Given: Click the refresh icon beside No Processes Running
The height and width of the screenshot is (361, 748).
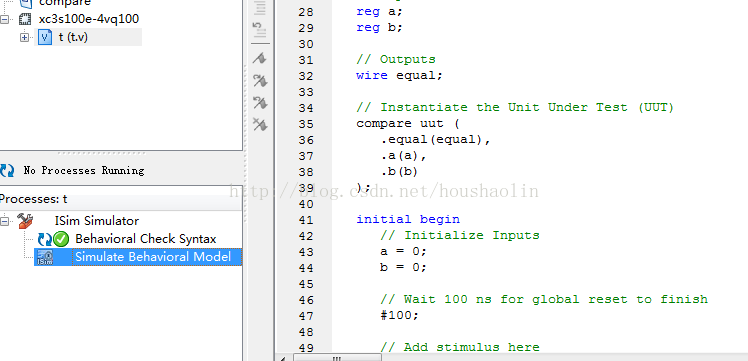Looking at the screenshot, I should pos(7,170).
